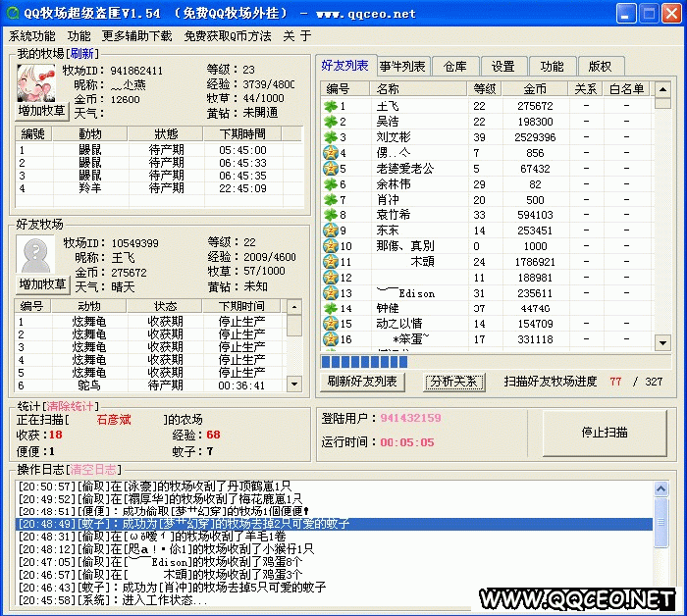Image resolution: width=687 pixels, height=616 pixels.
Task: Open the 系统功能 menu
Action: coord(32,36)
